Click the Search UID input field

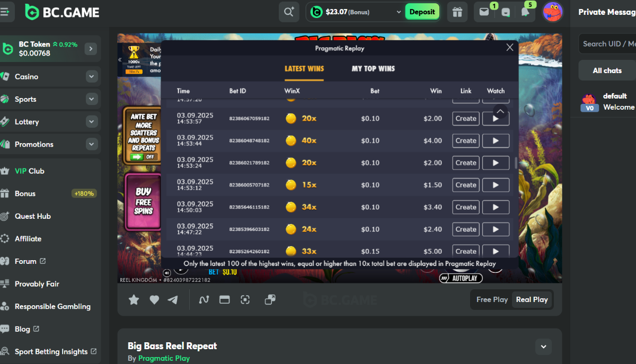tap(607, 44)
